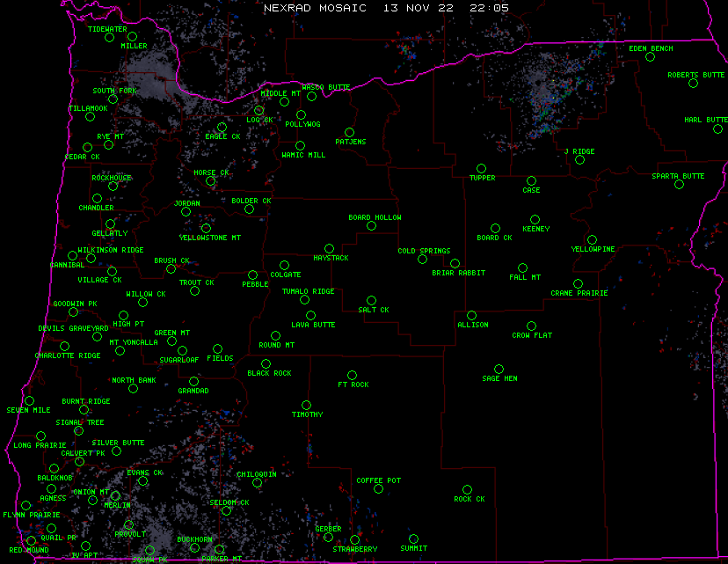Select the Board Hollow station marker
The height and width of the screenshot is (564, 728).
pos(371,226)
